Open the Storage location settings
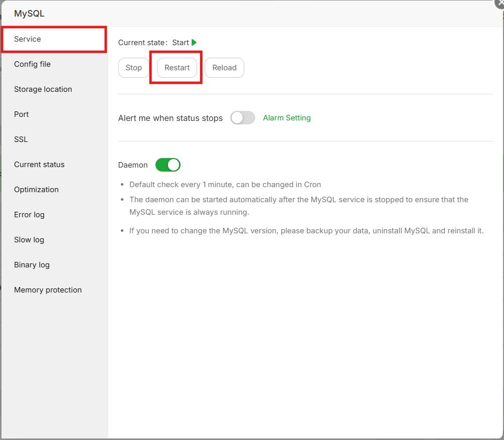504x440 pixels. (43, 89)
